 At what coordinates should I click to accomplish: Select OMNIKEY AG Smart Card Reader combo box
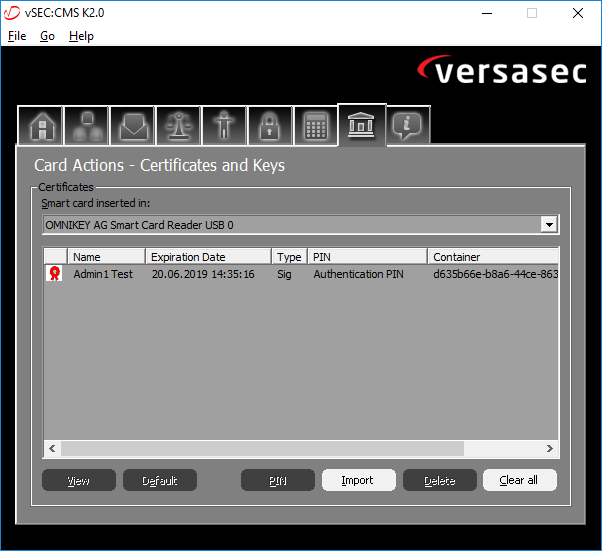pyautogui.click(x=301, y=225)
